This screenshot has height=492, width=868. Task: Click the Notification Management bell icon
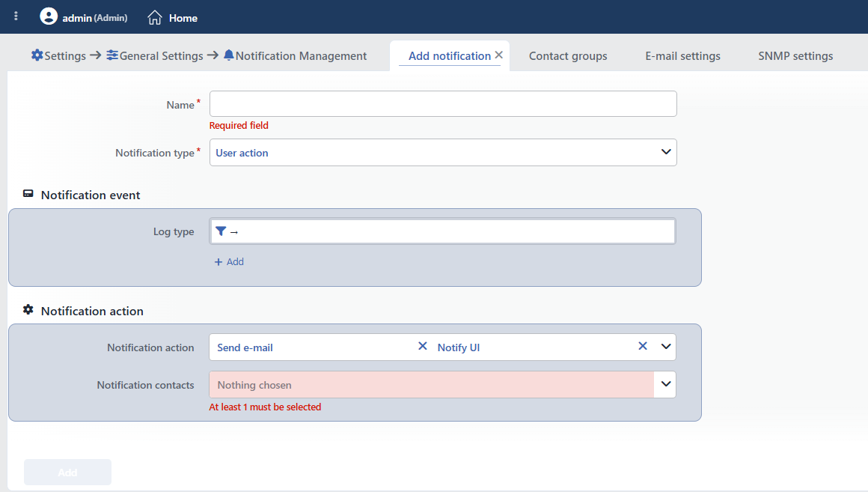click(229, 55)
